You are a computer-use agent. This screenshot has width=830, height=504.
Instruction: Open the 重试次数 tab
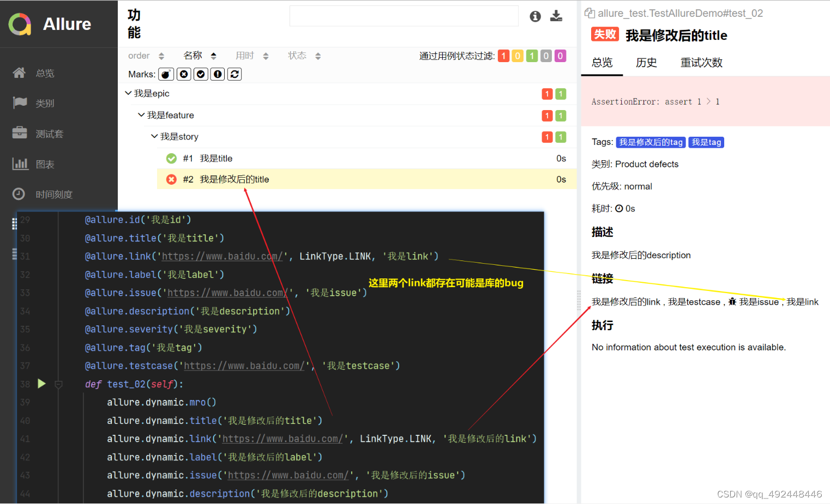[x=701, y=63]
